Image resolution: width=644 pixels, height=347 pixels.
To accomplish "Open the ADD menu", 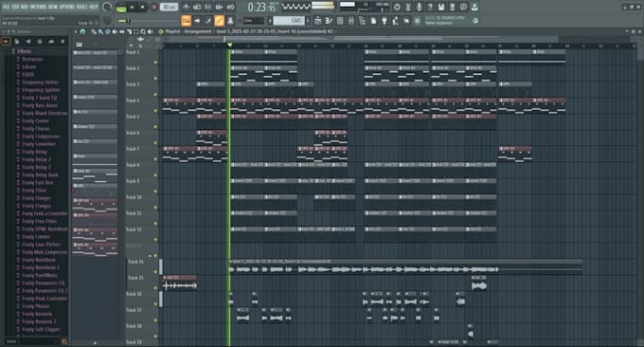I will point(25,7).
